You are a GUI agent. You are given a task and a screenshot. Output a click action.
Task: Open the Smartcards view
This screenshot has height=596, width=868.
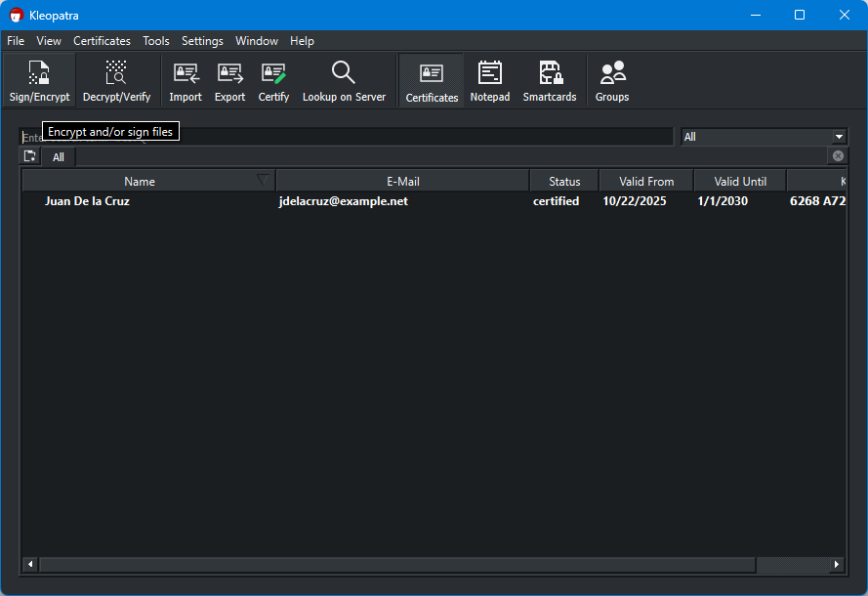click(x=550, y=81)
